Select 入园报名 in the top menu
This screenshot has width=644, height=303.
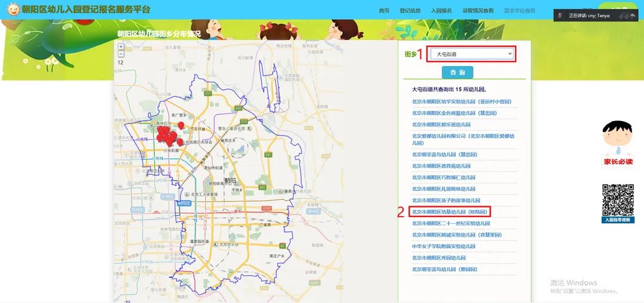pos(441,11)
